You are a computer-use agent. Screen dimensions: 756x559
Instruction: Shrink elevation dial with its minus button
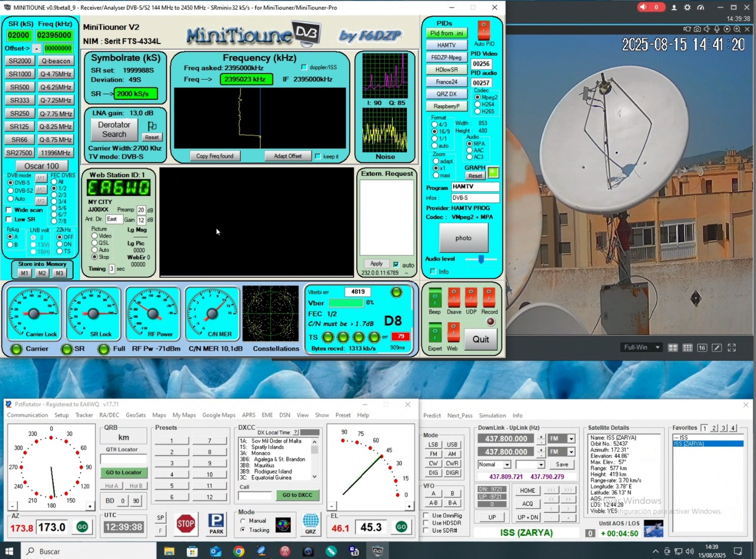[332, 507]
